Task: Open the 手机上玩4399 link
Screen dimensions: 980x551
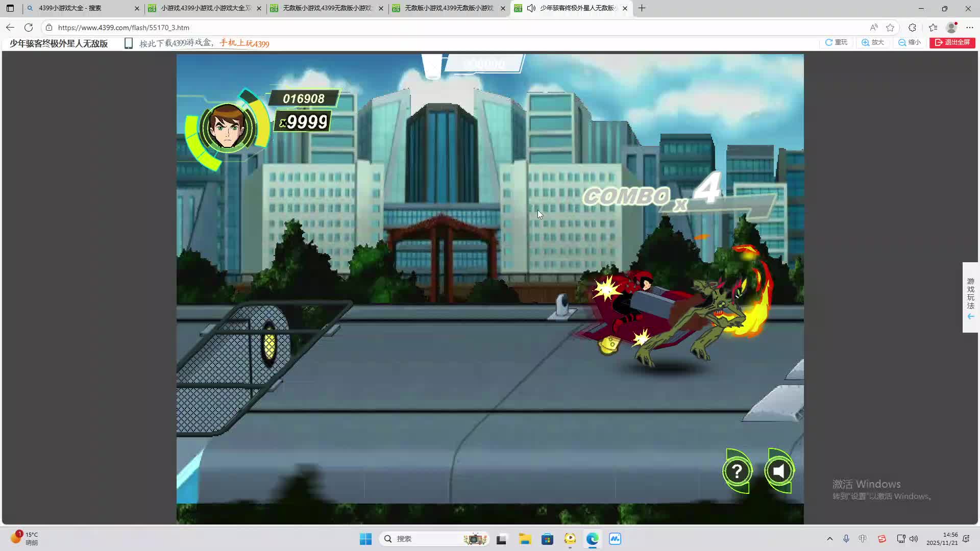Action: (x=244, y=43)
